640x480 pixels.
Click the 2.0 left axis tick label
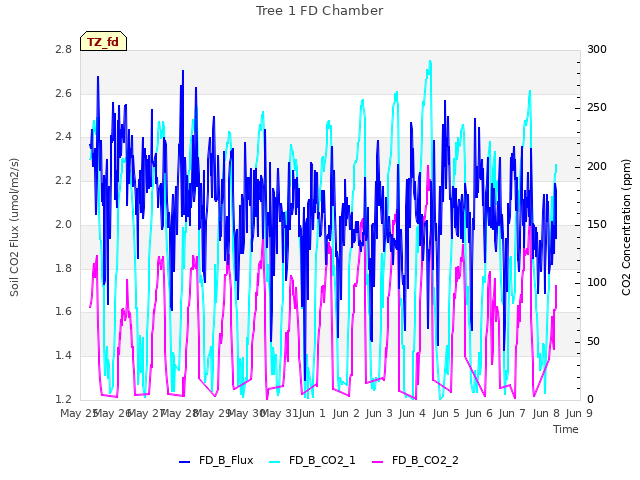coord(63,224)
